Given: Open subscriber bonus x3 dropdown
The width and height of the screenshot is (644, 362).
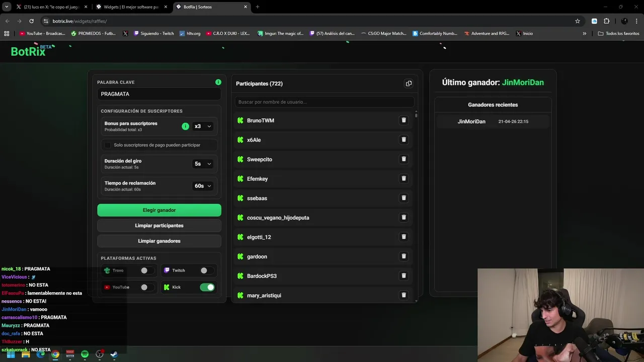Looking at the screenshot, I should tap(203, 126).
